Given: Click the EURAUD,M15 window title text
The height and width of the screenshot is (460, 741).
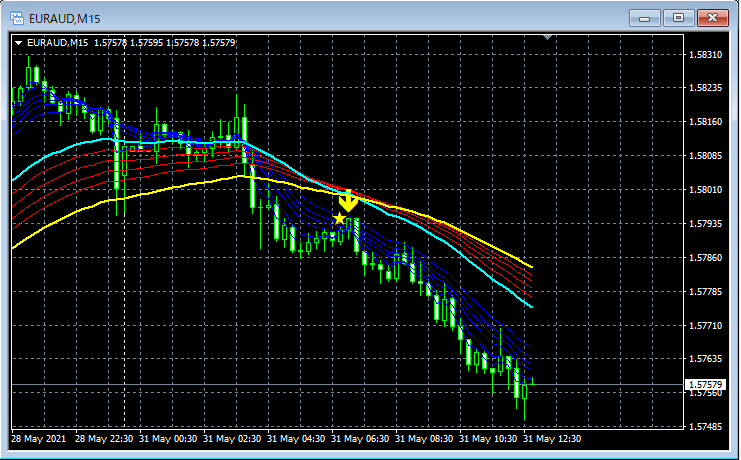Looking at the screenshot, I should pos(65,19).
